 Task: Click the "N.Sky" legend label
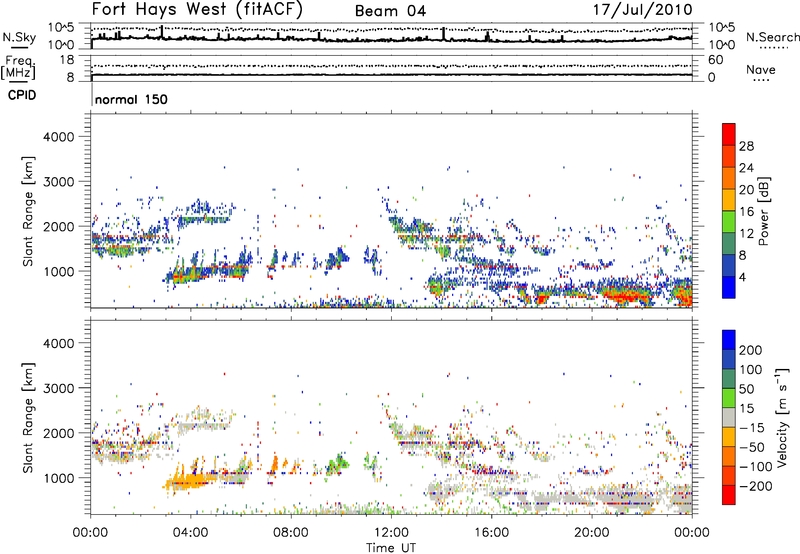point(19,37)
